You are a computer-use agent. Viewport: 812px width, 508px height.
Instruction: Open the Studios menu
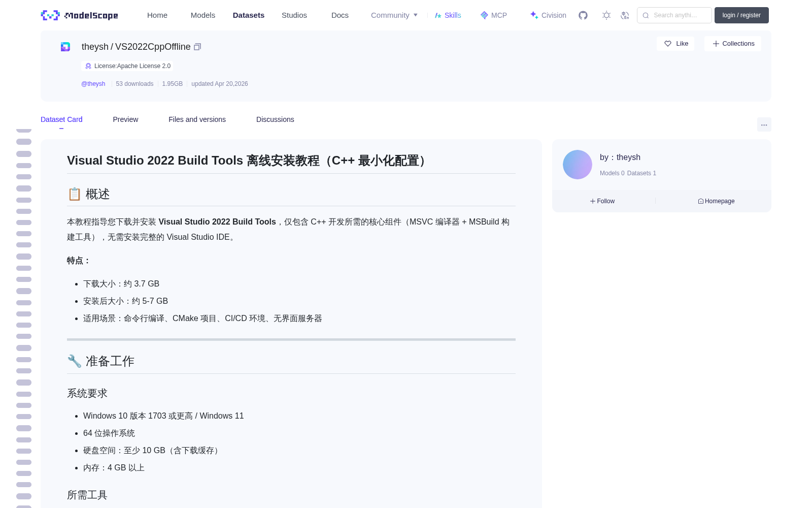(x=294, y=15)
